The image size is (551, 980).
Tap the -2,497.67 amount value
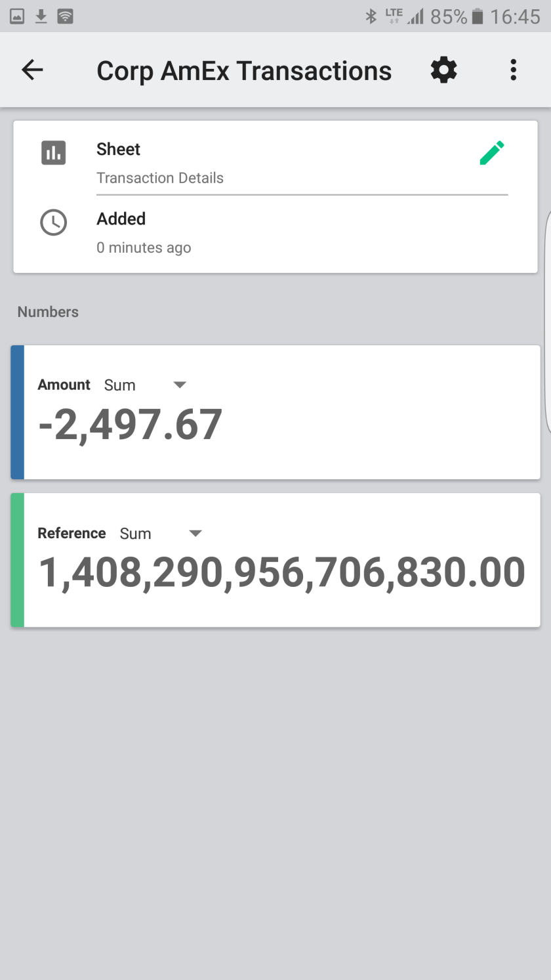131,425
